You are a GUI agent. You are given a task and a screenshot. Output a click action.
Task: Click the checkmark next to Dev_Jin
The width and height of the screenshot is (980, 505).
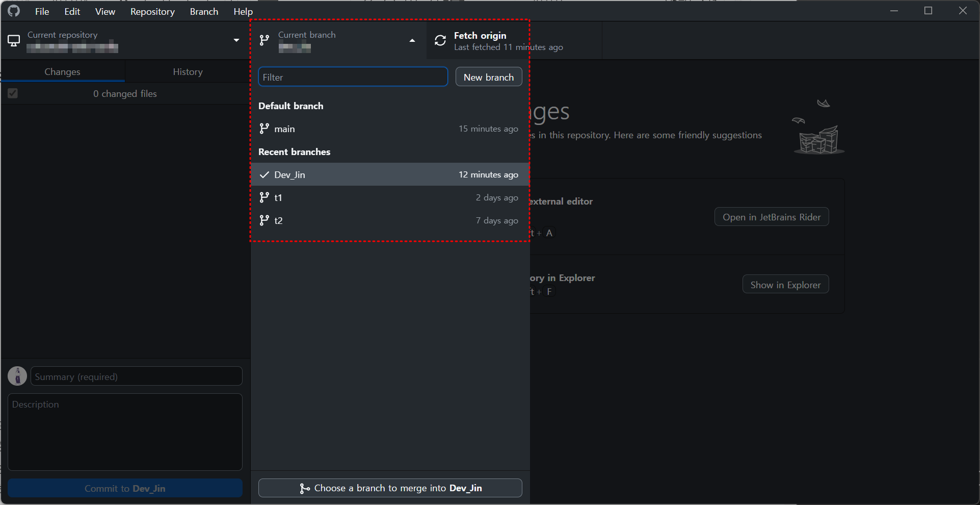coord(264,174)
